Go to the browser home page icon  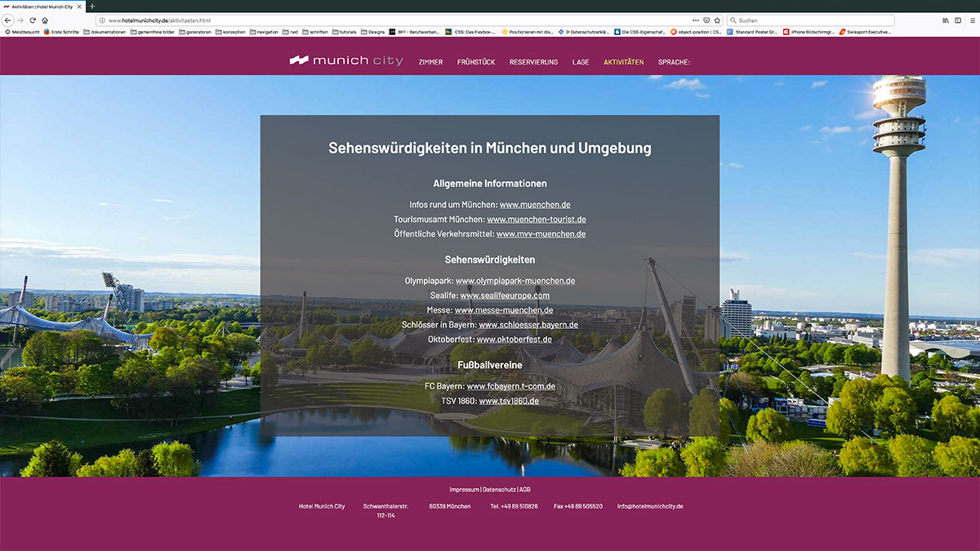pos(45,20)
